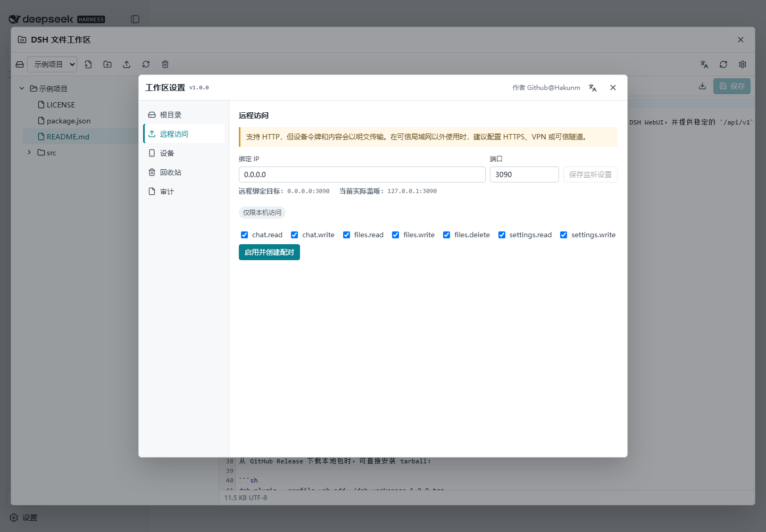
Task: Collapse the 示例项目 root folder chevron
Action: coord(22,89)
